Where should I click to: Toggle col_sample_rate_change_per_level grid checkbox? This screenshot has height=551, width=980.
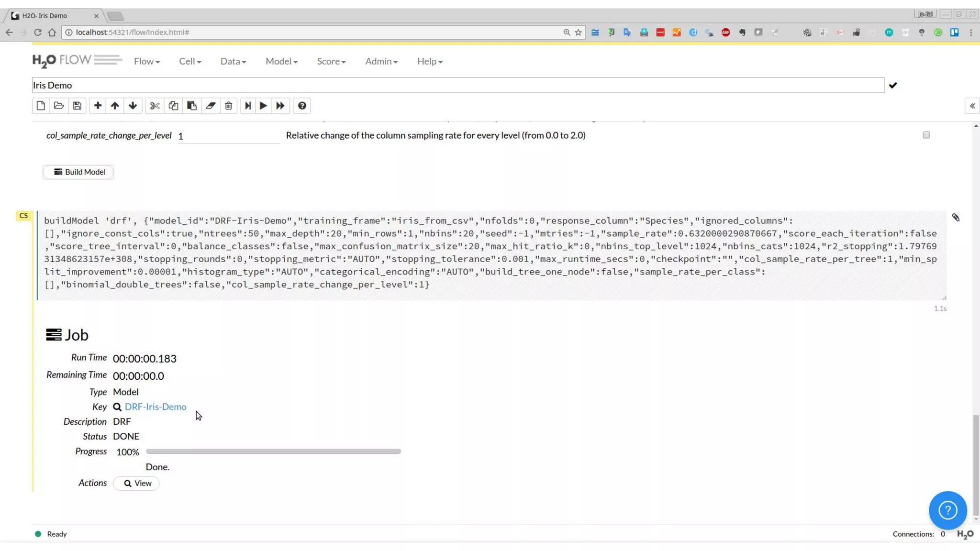[x=926, y=135]
